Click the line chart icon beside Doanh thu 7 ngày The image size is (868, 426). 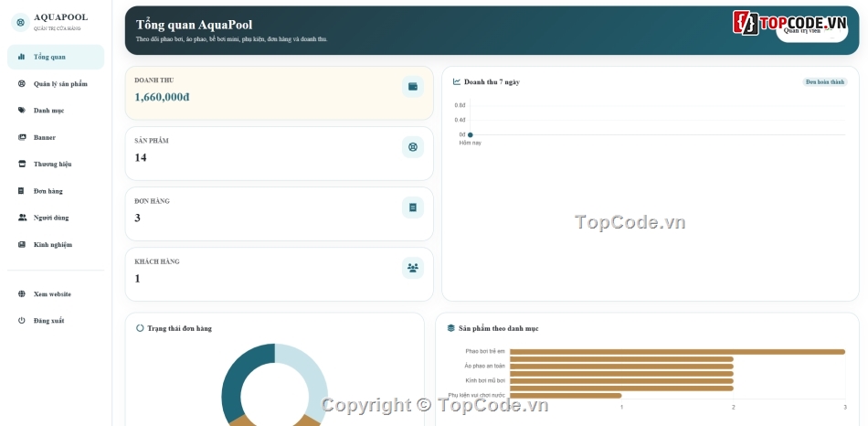[457, 81]
